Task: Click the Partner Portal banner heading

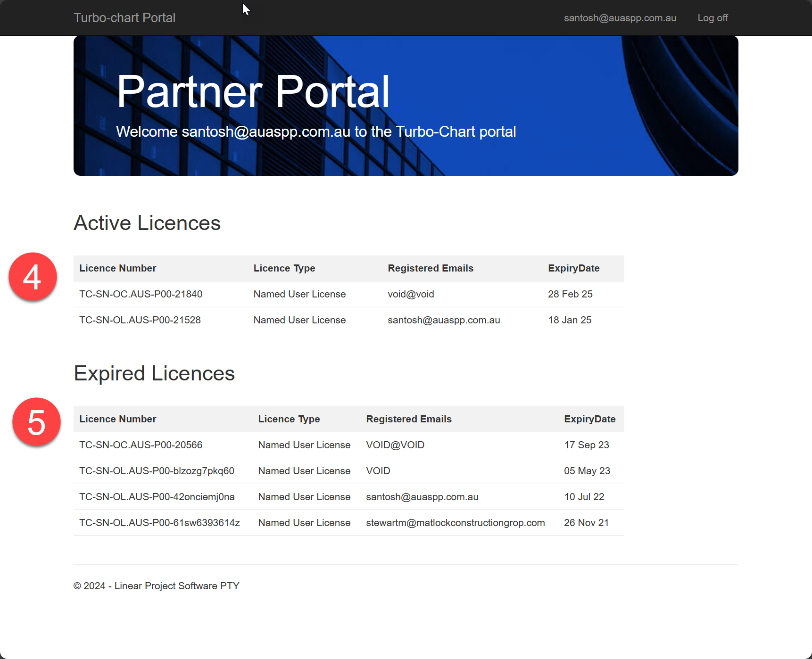Action: tap(253, 91)
